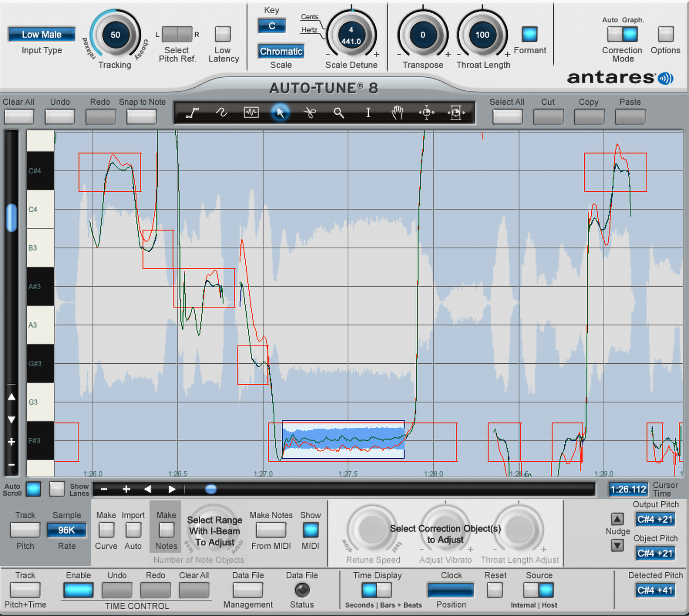
Task: Click the pitch scroll down arrow
Action: click(11, 420)
